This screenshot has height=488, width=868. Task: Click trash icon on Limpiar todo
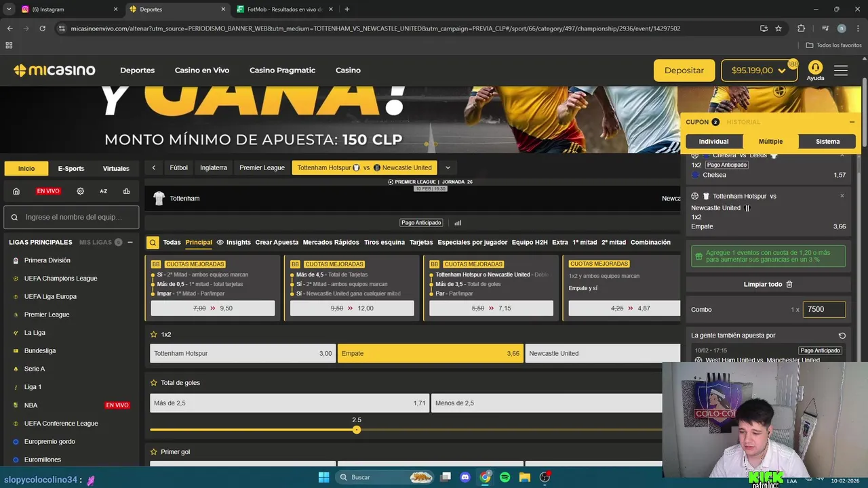coord(789,285)
